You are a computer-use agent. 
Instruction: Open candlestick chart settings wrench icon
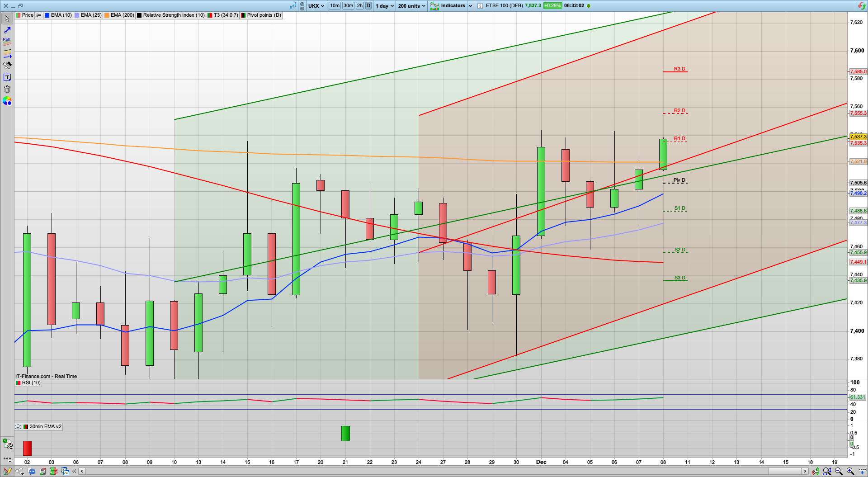point(816,471)
